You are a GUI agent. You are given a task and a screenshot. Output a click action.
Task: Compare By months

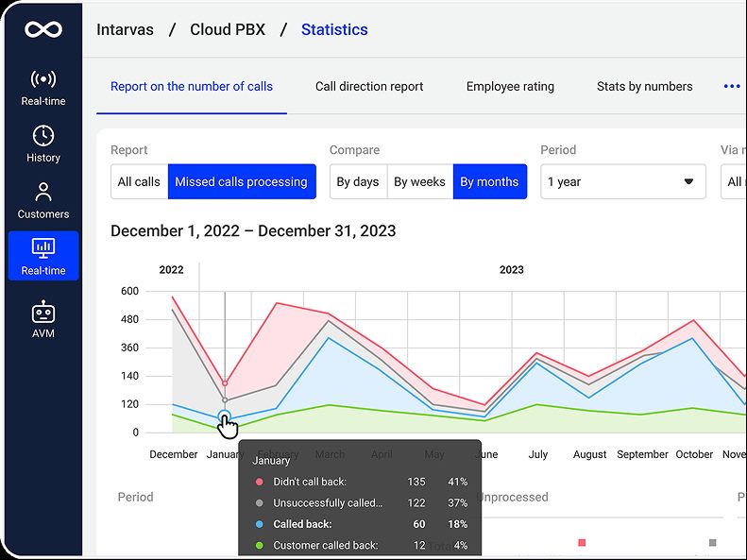(490, 181)
